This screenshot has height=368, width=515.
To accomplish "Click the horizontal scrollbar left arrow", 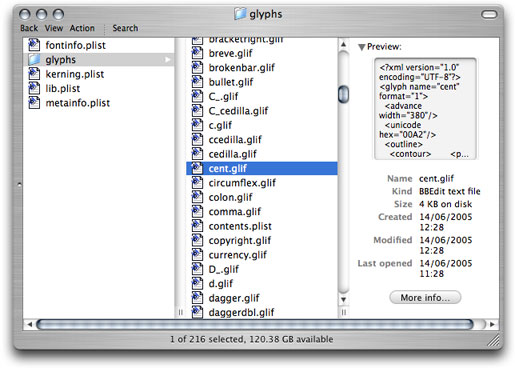I will (30, 324).
